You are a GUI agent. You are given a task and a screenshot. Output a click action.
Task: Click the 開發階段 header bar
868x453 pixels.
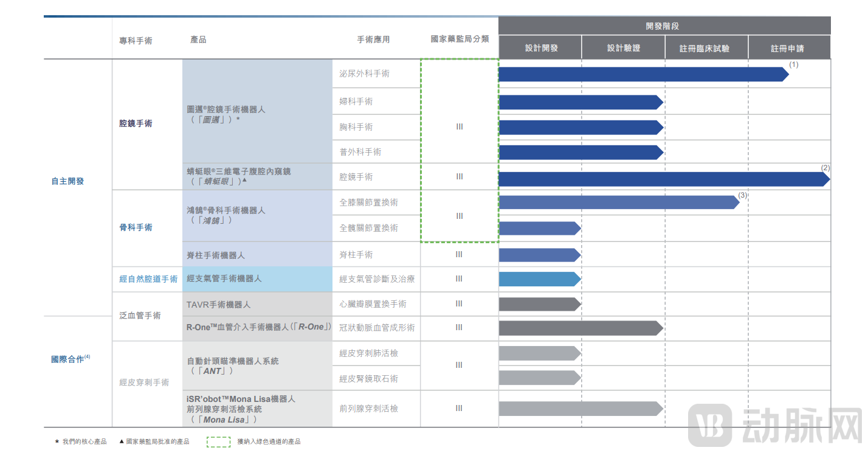664,25
